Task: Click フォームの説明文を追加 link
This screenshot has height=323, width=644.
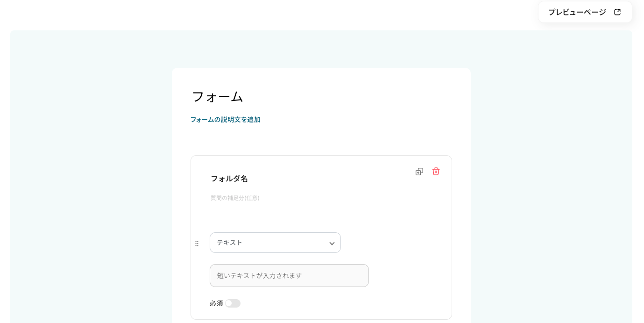Action: click(x=225, y=120)
